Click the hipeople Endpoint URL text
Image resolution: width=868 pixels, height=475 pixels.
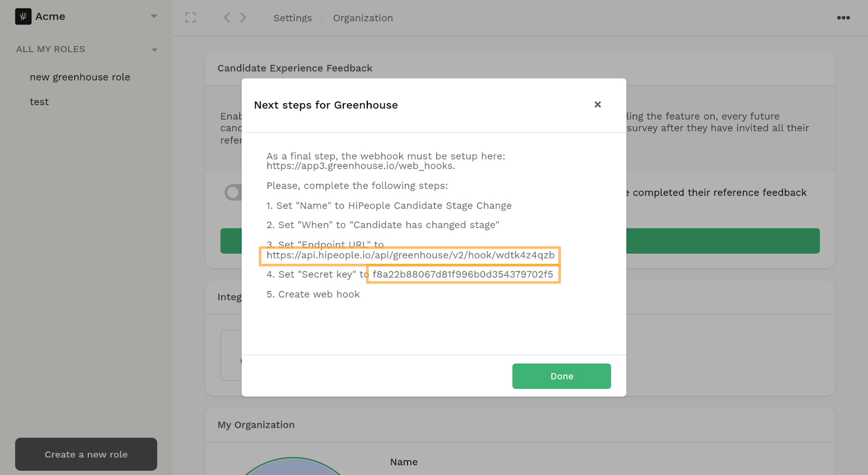coord(410,255)
